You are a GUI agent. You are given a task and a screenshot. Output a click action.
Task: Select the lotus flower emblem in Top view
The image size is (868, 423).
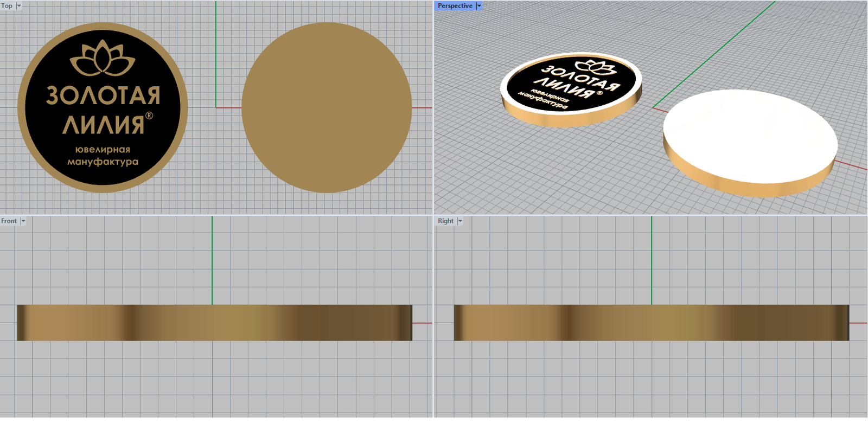[x=103, y=59]
